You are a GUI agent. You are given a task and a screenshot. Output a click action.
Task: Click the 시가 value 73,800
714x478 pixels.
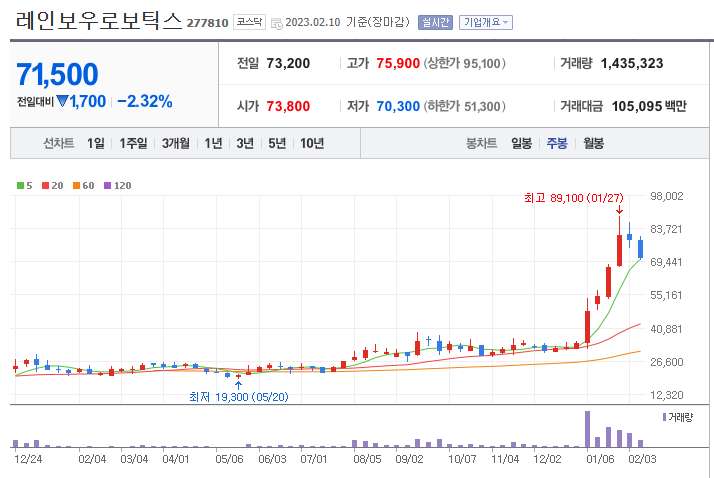(288, 106)
